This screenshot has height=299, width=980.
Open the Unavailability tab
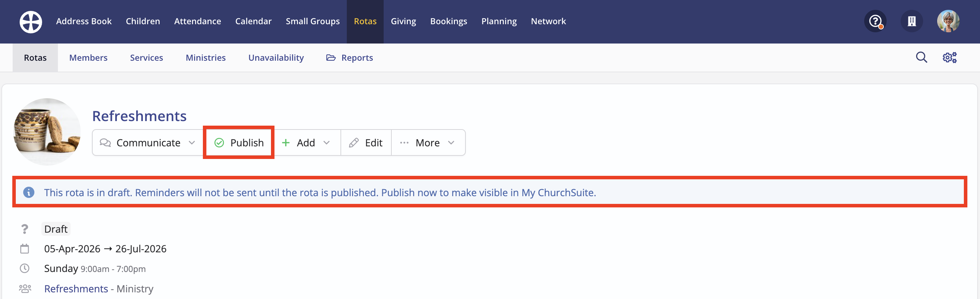pos(276,58)
